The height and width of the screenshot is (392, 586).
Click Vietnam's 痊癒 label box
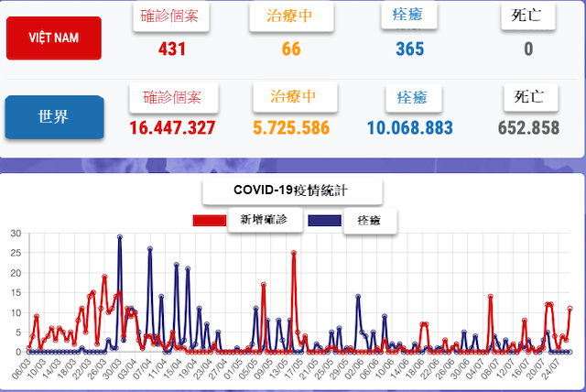[x=409, y=16]
